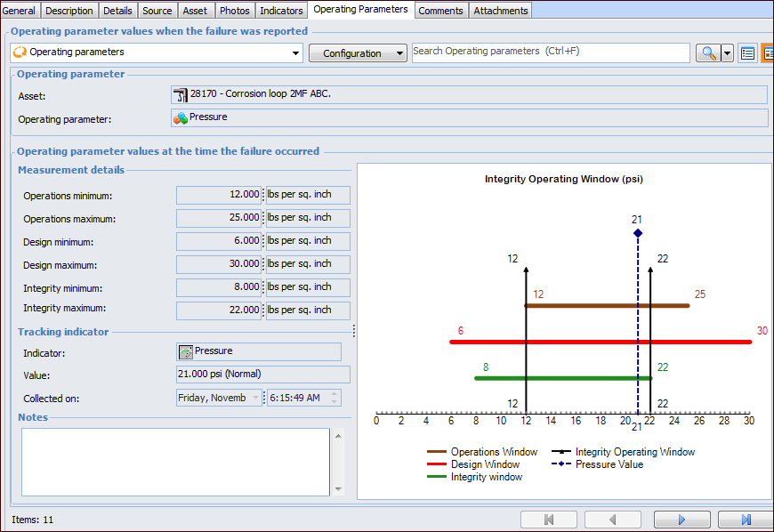Click the search magnifier icon

[708, 53]
